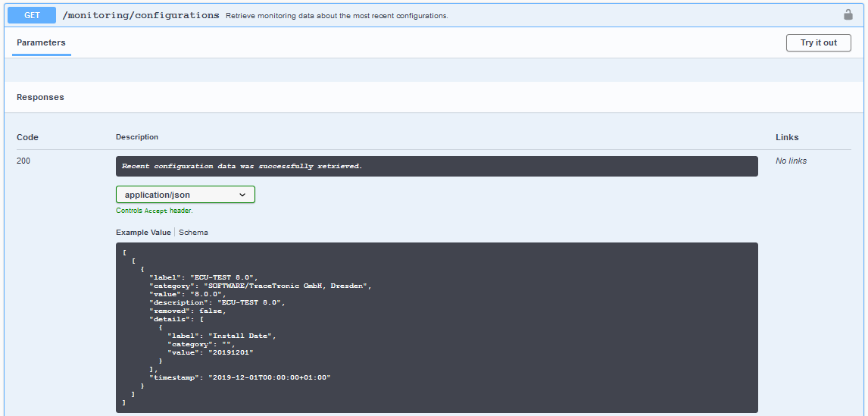
Task: Click the Responses section header
Action: point(40,97)
